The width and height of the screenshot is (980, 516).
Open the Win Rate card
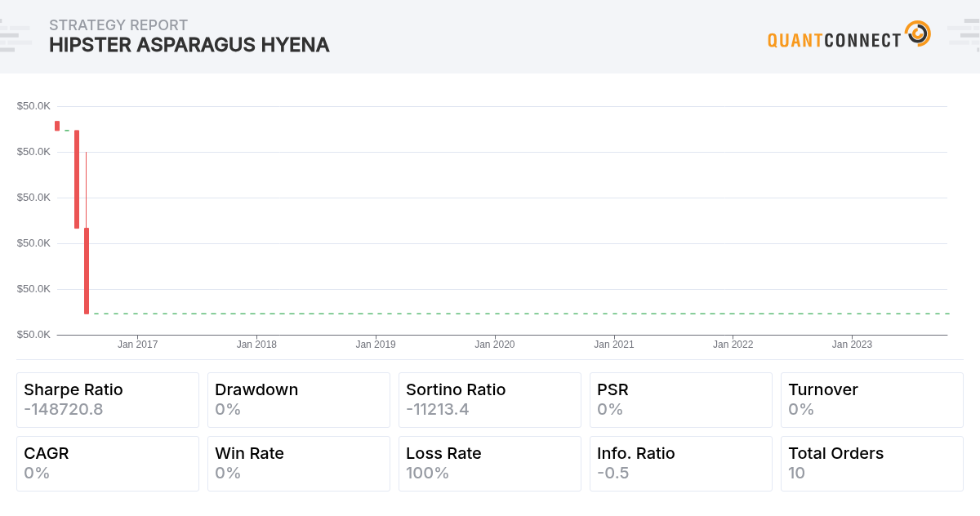tap(299, 464)
